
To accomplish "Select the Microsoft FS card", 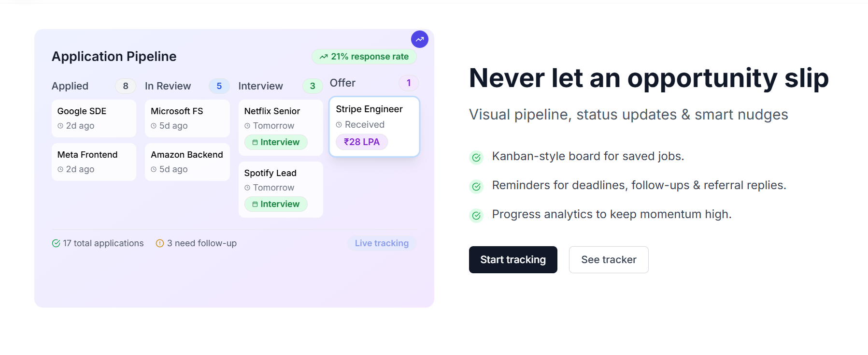I will (x=187, y=118).
